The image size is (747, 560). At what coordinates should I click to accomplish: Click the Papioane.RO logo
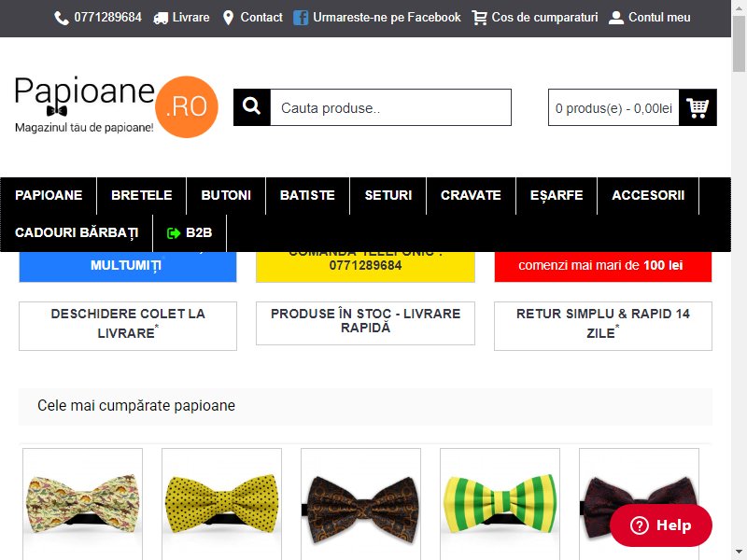(116, 106)
